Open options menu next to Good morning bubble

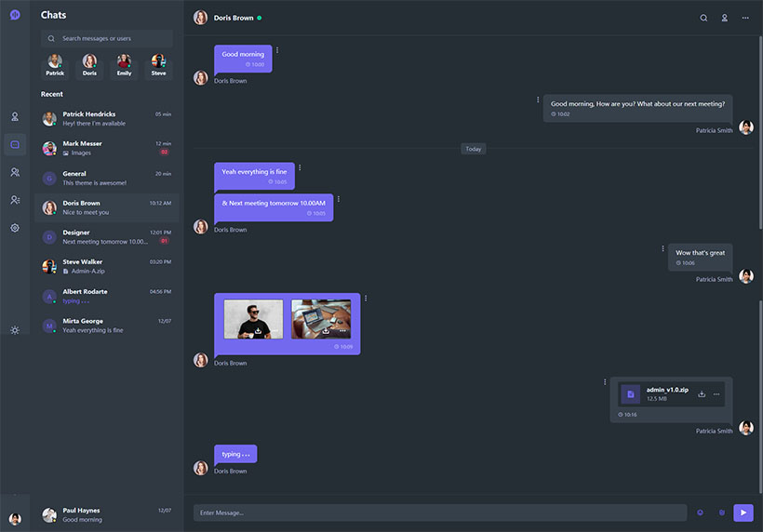(277, 50)
